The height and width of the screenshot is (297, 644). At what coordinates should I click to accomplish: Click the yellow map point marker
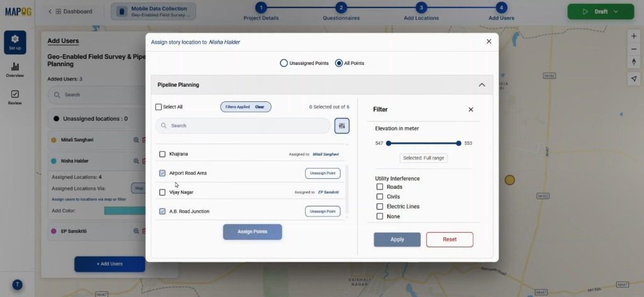coord(509,180)
